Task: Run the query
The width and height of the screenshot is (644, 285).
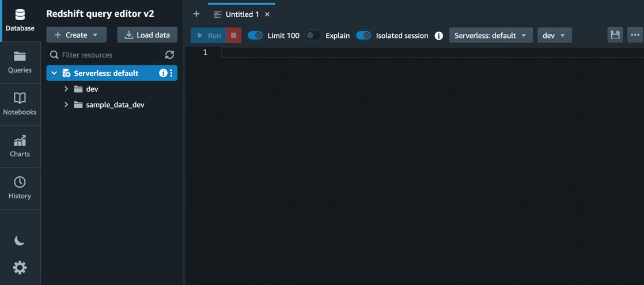Action: pos(209,35)
